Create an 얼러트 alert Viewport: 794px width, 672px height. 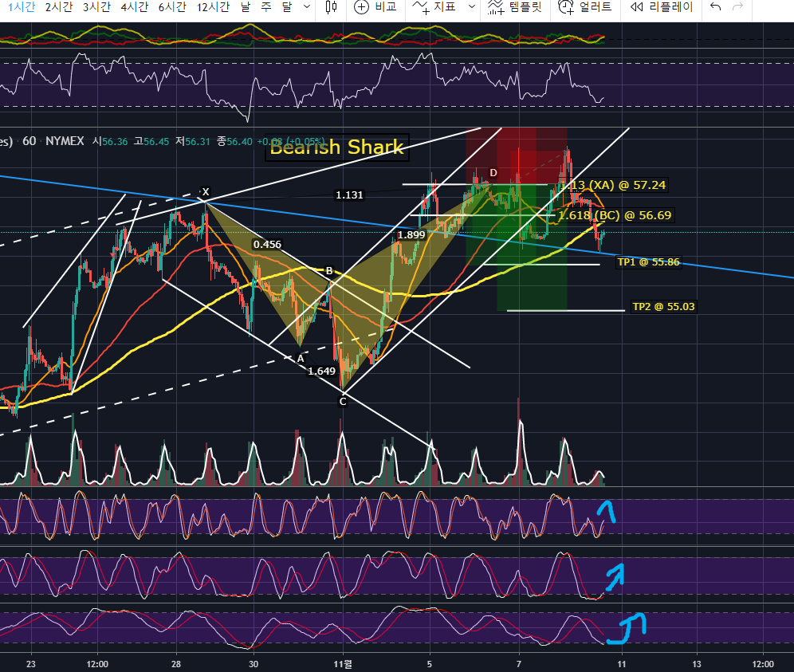click(x=585, y=7)
